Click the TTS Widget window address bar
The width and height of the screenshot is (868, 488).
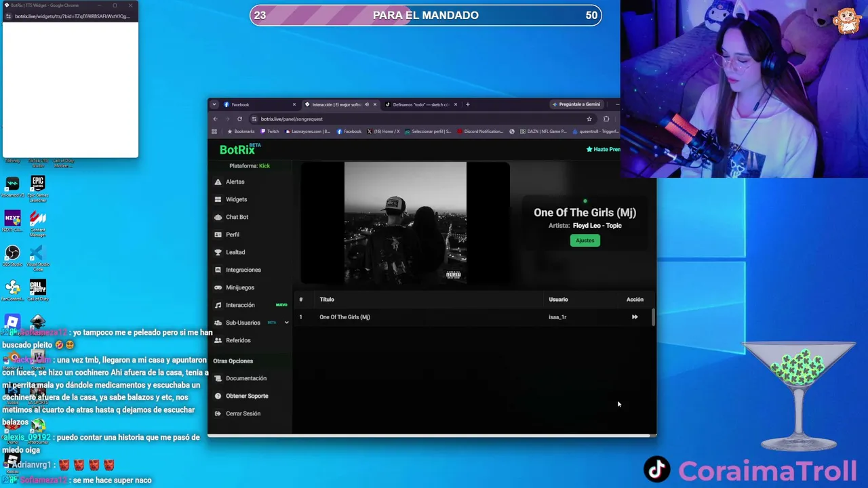(73, 16)
